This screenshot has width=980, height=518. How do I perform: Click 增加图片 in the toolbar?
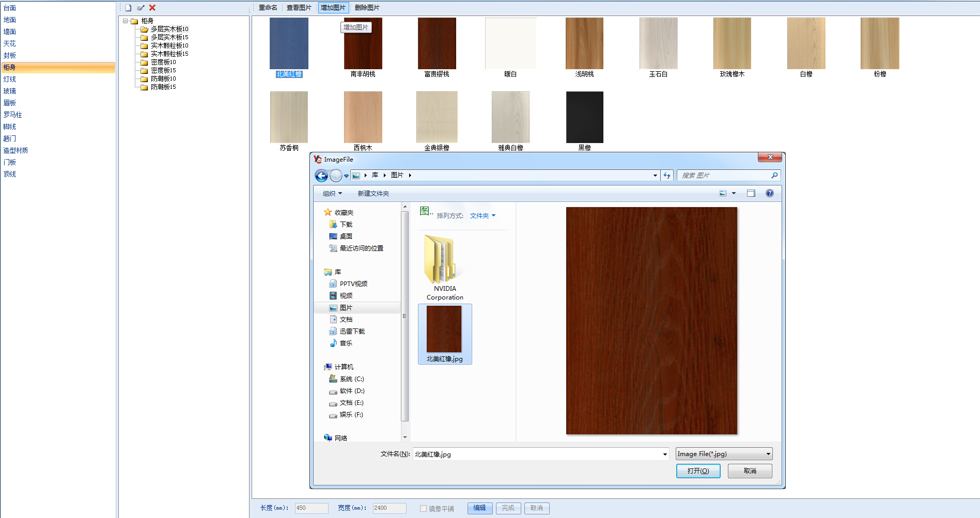pyautogui.click(x=333, y=8)
